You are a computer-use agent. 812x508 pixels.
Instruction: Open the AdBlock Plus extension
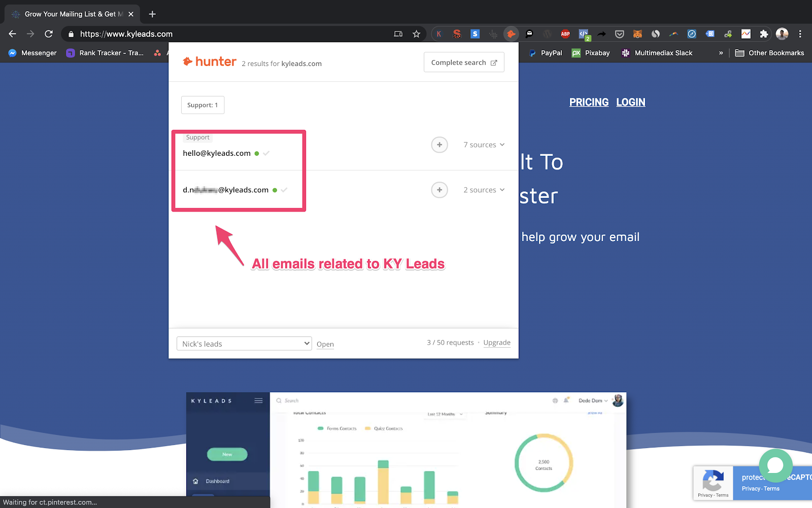point(565,34)
